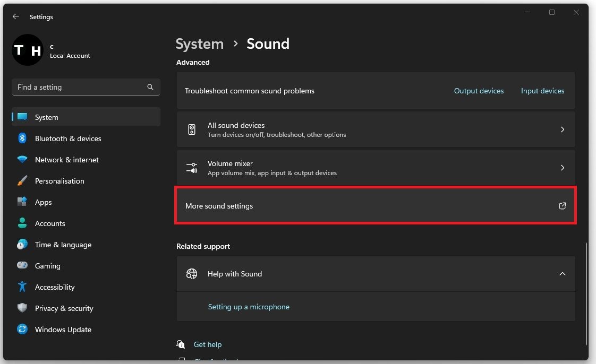Collapse the Help with Sound section
Image resolution: width=596 pixels, height=364 pixels.
click(563, 274)
